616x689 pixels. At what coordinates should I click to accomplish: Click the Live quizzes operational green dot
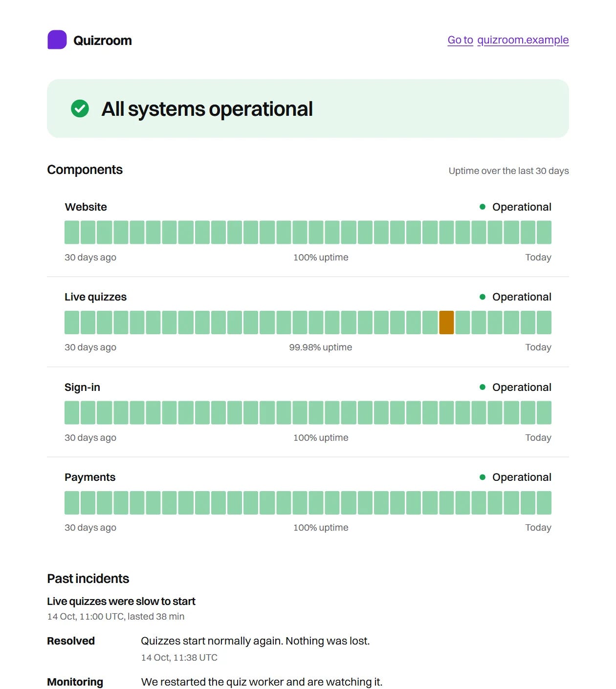483,297
